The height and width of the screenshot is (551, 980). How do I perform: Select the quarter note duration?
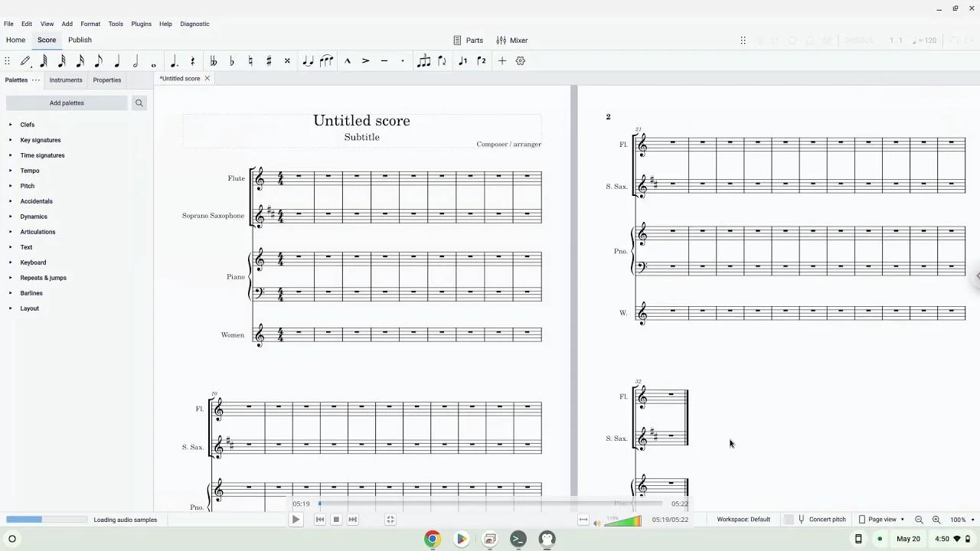pyautogui.click(x=117, y=61)
